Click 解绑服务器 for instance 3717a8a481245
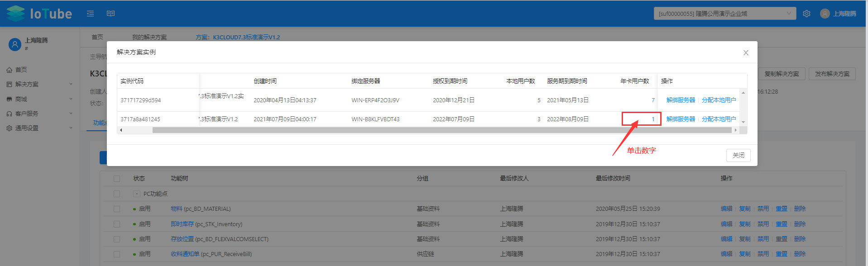Screen dimensions: 868x266 click(681, 119)
